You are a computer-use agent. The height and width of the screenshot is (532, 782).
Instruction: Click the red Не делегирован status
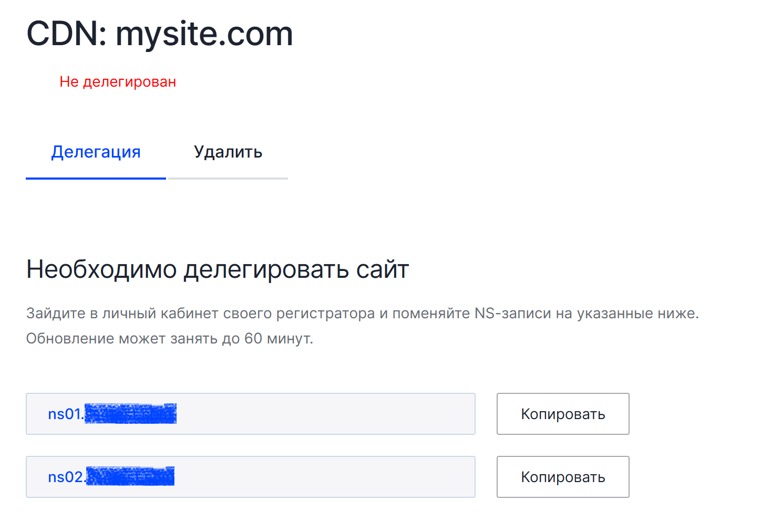[x=118, y=82]
